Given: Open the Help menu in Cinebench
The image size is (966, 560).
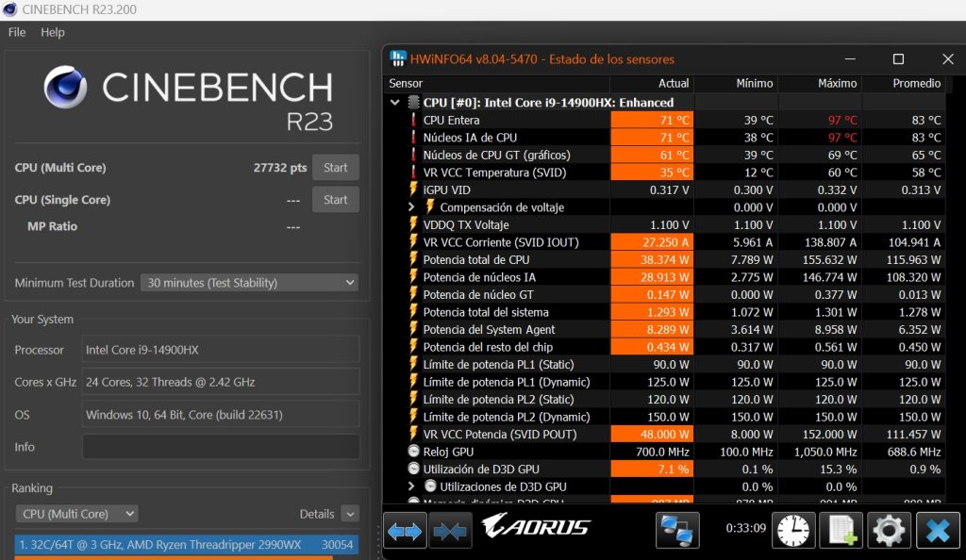Looking at the screenshot, I should coord(53,32).
